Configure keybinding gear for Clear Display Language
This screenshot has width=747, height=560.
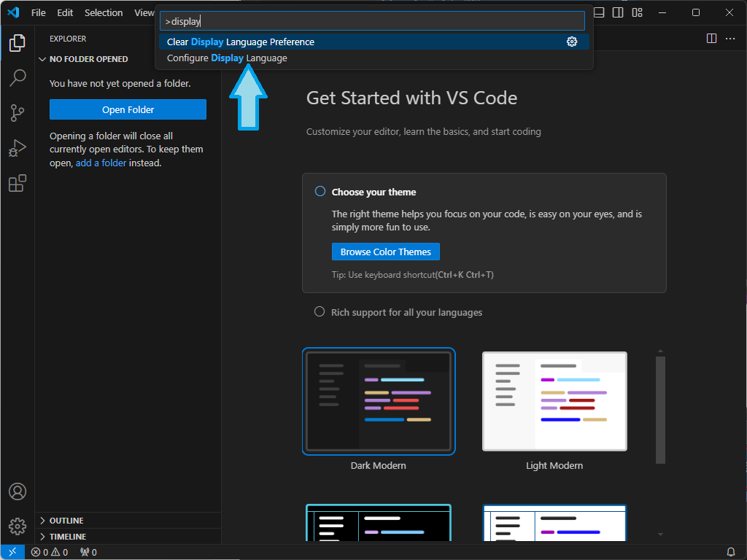click(x=572, y=42)
